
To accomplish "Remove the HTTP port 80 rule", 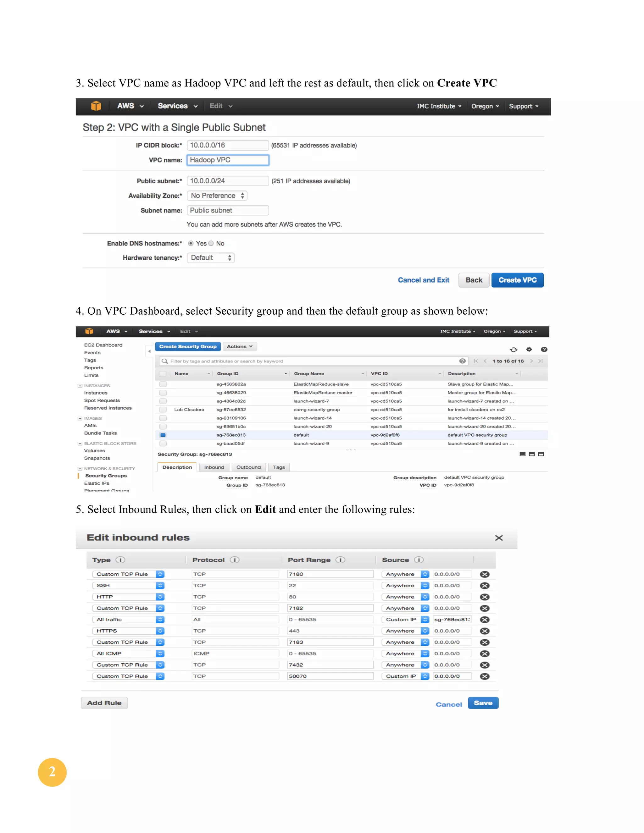I will (x=485, y=597).
